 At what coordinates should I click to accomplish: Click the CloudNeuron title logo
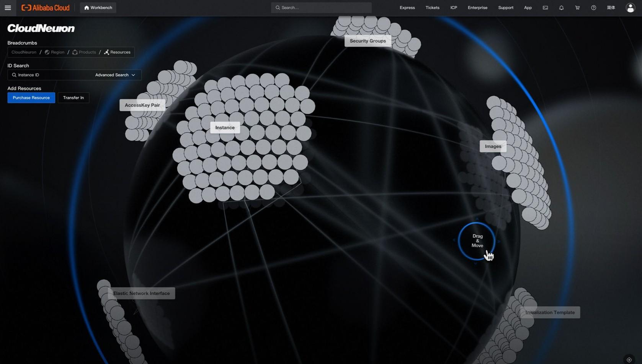(41, 28)
